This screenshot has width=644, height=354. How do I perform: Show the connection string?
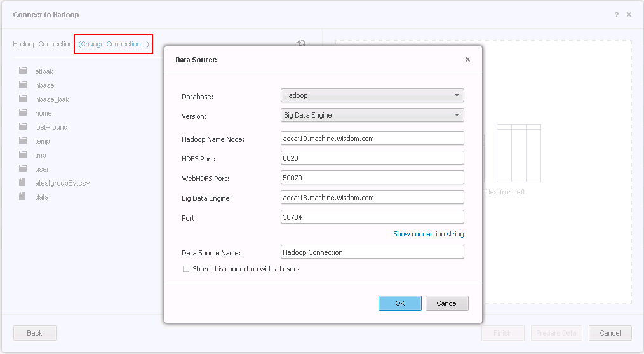click(x=428, y=234)
